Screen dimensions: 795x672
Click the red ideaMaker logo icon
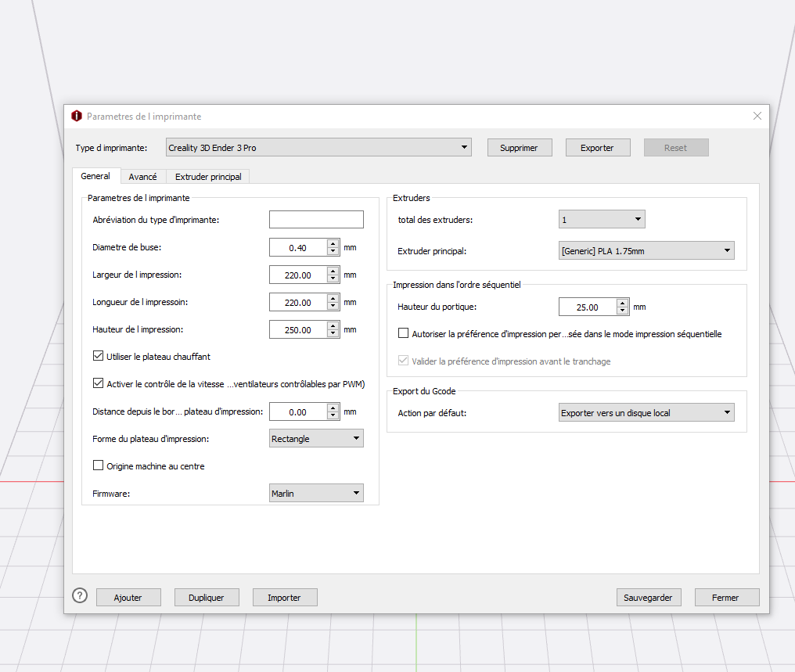[x=77, y=116]
